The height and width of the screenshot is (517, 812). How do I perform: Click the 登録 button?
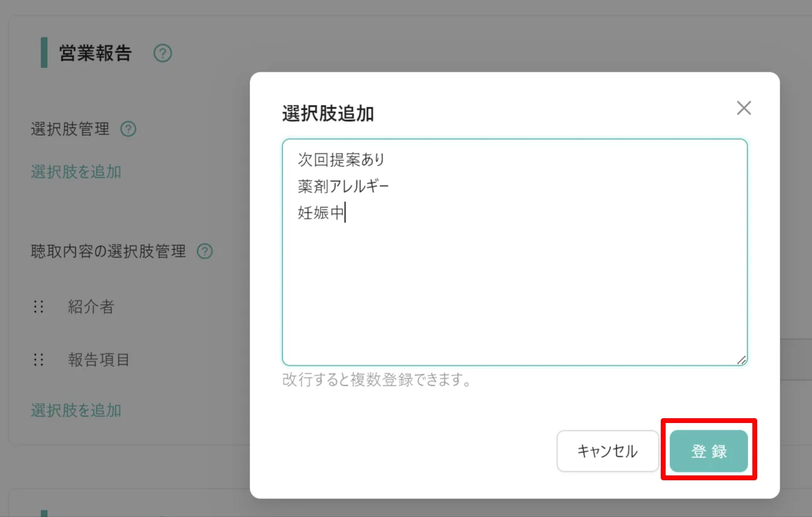click(x=709, y=451)
